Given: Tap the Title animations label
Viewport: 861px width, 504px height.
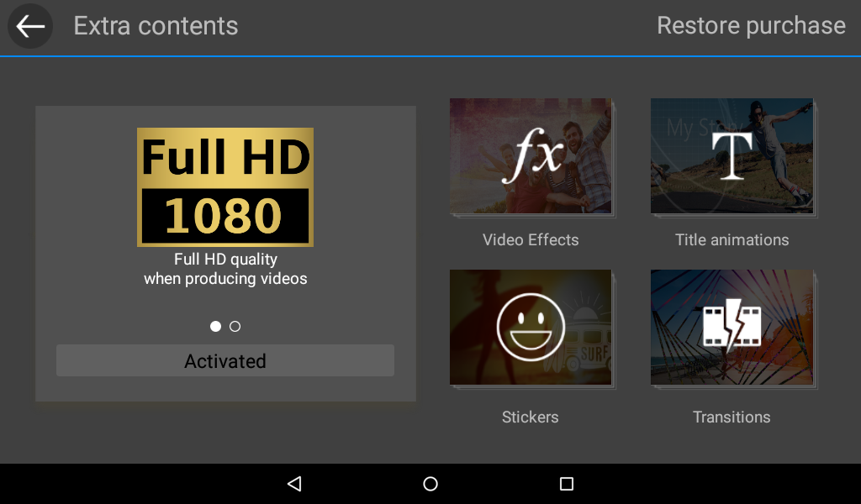Looking at the screenshot, I should (732, 239).
